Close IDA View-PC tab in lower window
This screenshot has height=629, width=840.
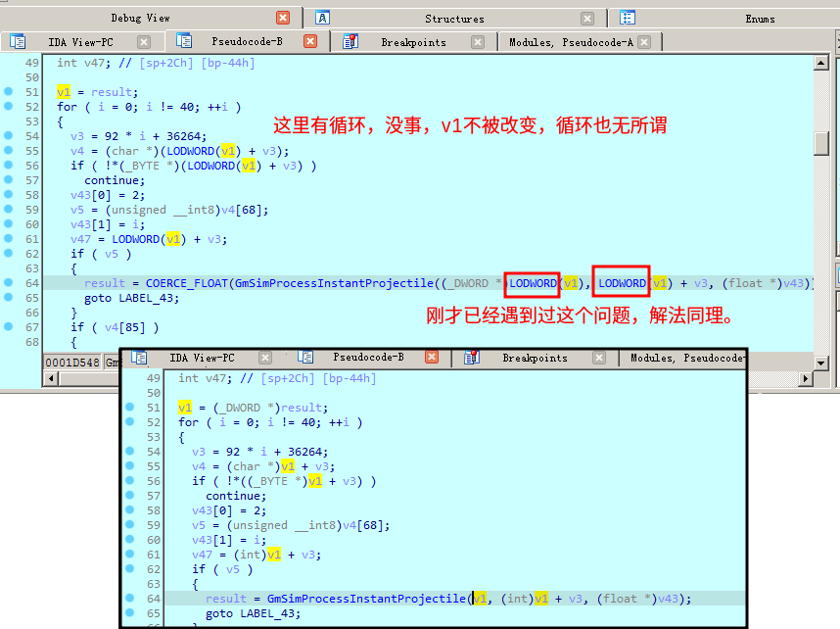pyautogui.click(x=265, y=358)
